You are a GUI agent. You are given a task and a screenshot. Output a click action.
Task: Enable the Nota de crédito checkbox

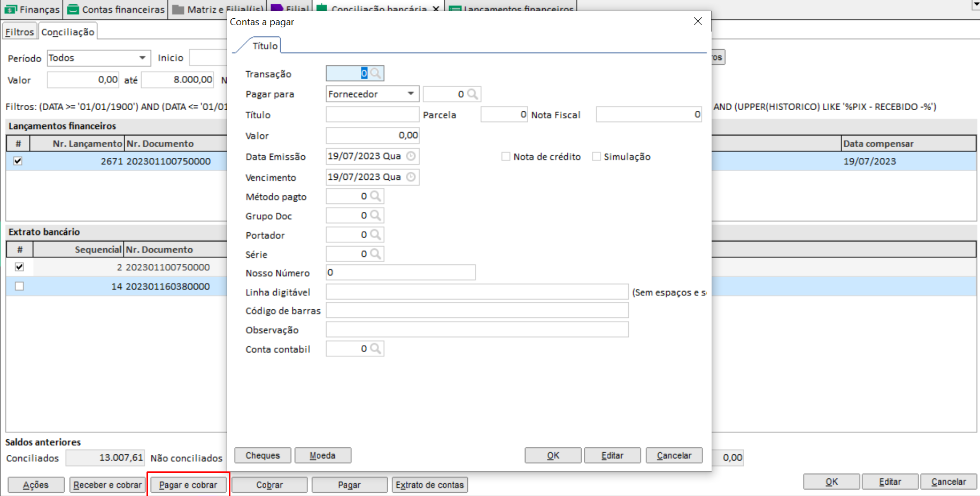[x=506, y=157]
